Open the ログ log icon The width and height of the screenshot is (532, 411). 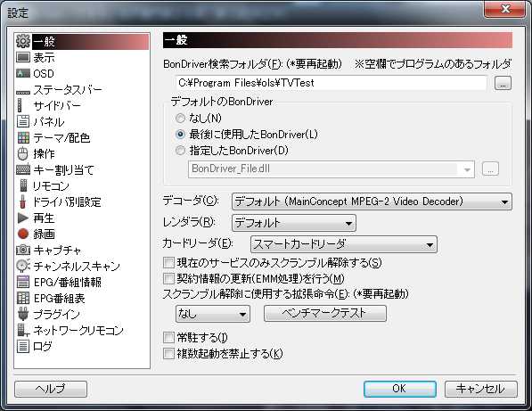tap(23, 346)
